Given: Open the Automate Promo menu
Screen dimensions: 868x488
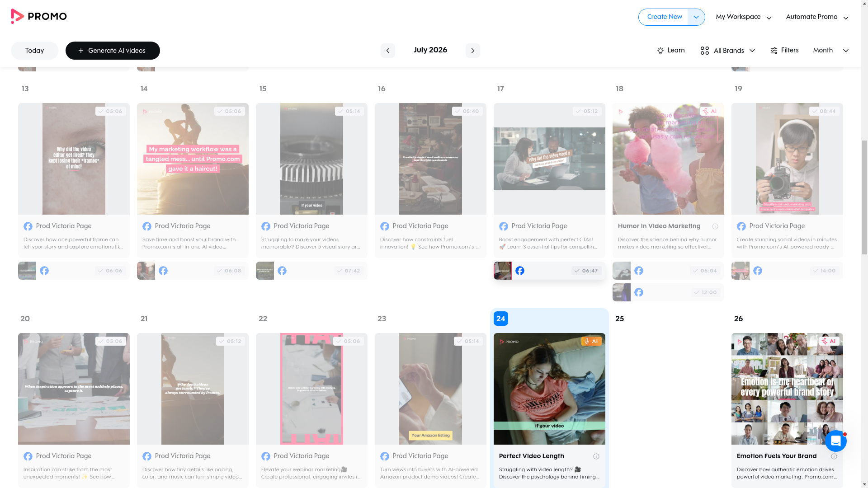Looking at the screenshot, I should (817, 17).
